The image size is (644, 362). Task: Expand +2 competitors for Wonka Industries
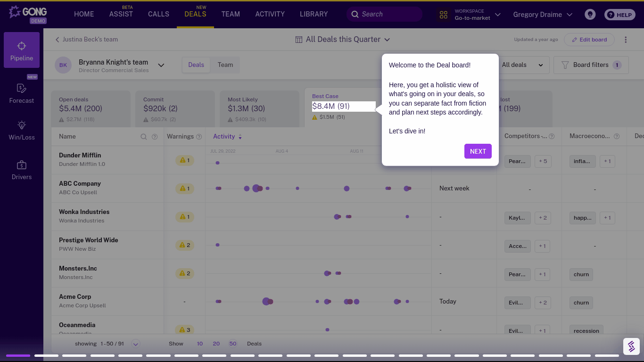point(543,218)
